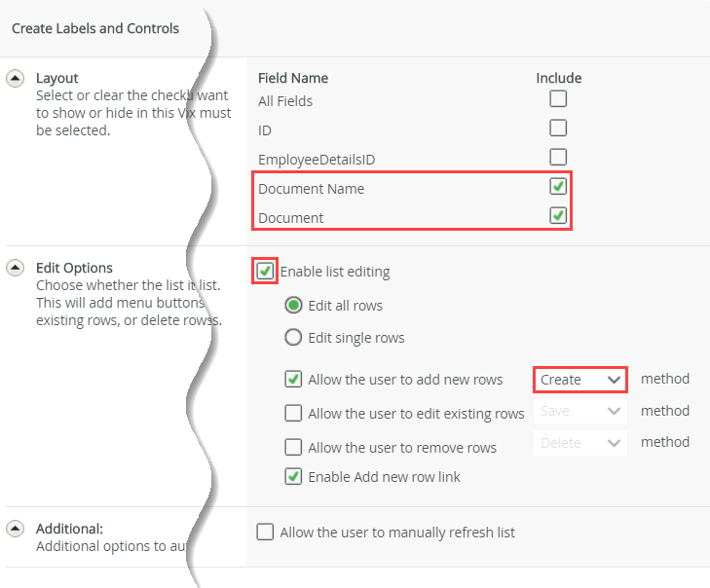710x588 pixels.
Task: Toggle Allow the user to add new rows
Action: (x=293, y=380)
